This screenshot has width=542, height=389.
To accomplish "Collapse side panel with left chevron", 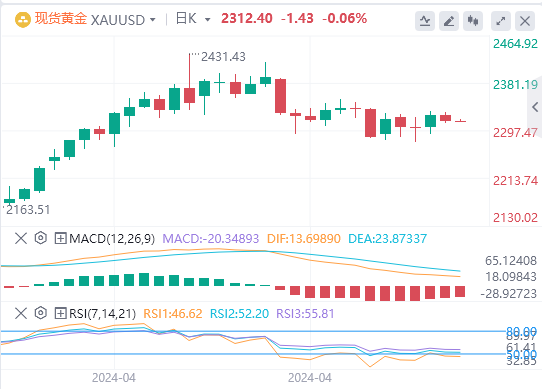I will pyautogui.click(x=535, y=107).
